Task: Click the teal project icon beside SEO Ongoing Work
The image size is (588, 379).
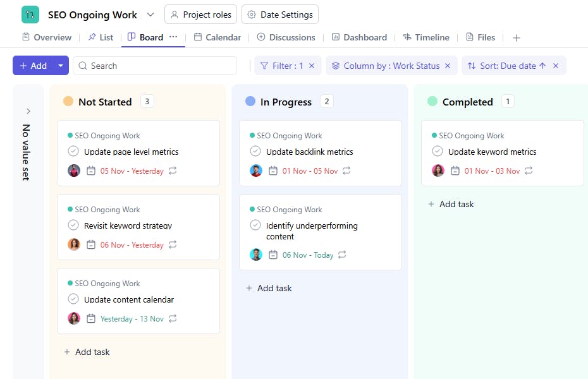Action: coord(30,14)
